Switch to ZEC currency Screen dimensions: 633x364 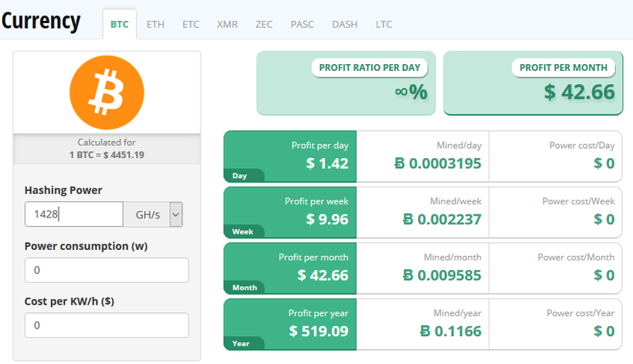[x=264, y=24]
